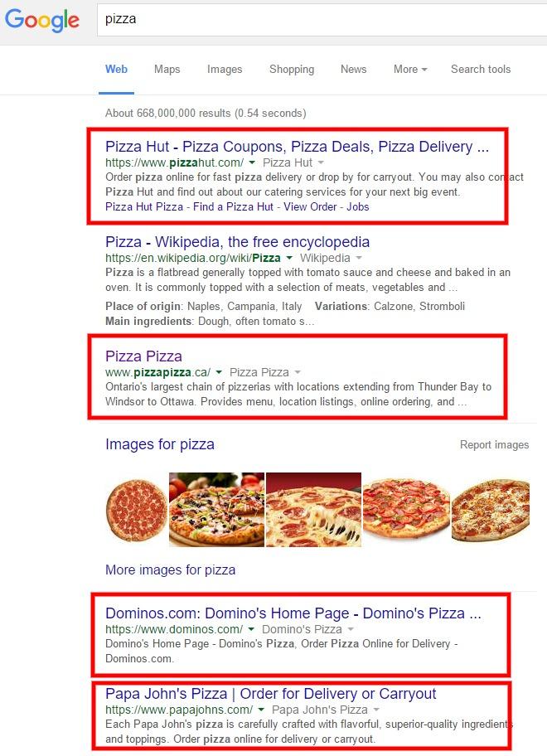Follow the View Order sitelink
The image size is (547, 756).
pos(310,207)
